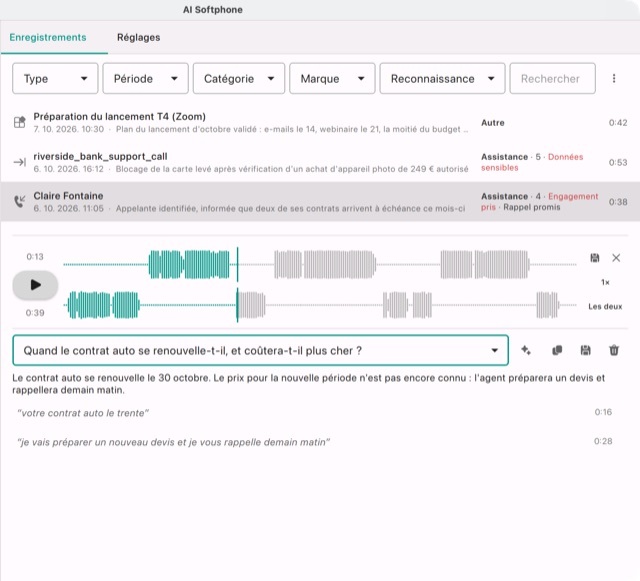Close the audio player panel
The height and width of the screenshot is (581, 640).
pos(616,258)
